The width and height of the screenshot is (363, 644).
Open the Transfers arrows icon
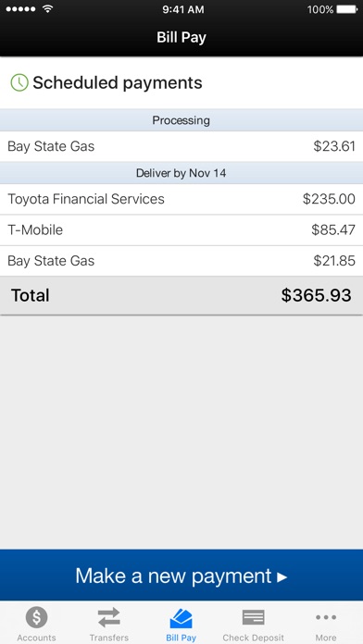(109, 617)
